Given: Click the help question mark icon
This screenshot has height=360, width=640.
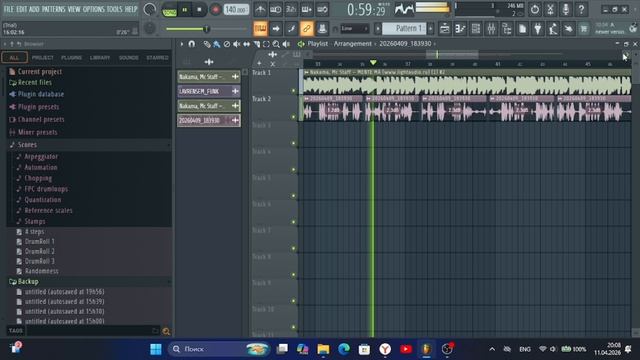Looking at the screenshot, I should (x=581, y=9).
